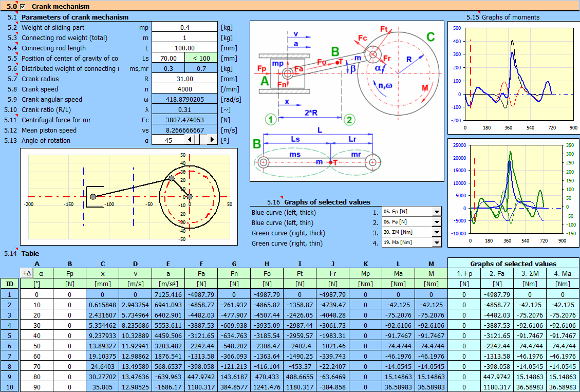Click the ID row header 10

(10, 387)
